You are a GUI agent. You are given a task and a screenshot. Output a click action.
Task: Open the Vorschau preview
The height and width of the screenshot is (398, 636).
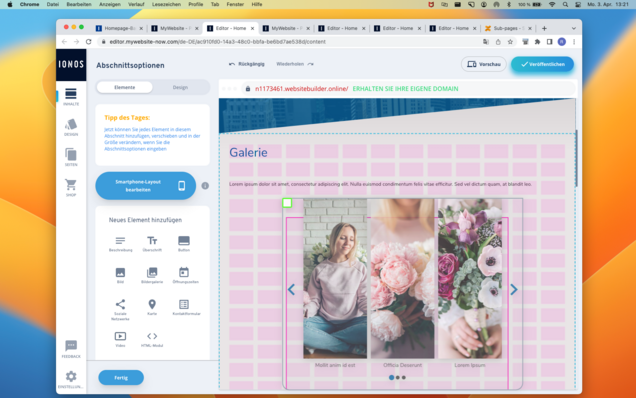[x=483, y=64]
